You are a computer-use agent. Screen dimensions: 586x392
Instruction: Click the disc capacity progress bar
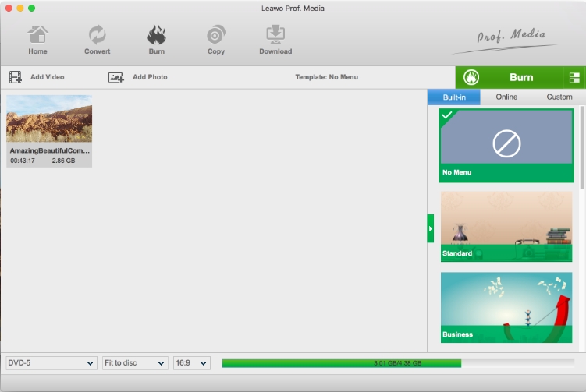tap(398, 363)
